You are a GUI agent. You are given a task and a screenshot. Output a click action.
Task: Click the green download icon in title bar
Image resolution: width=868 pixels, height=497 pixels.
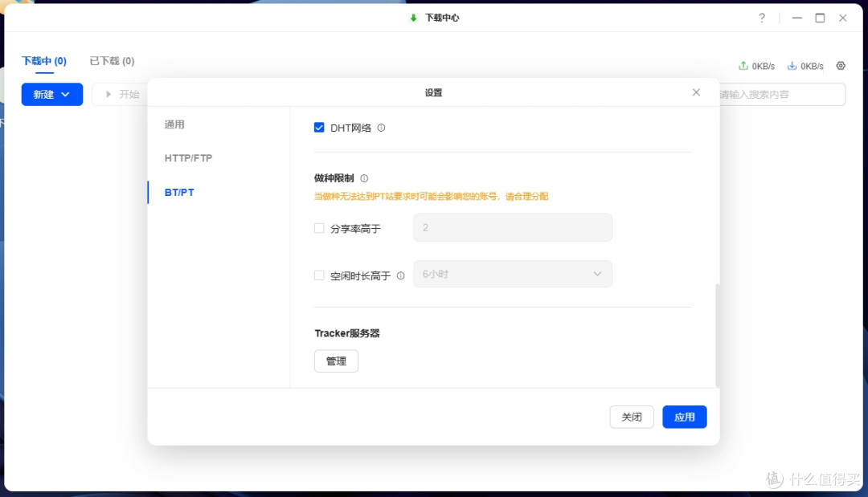point(413,18)
